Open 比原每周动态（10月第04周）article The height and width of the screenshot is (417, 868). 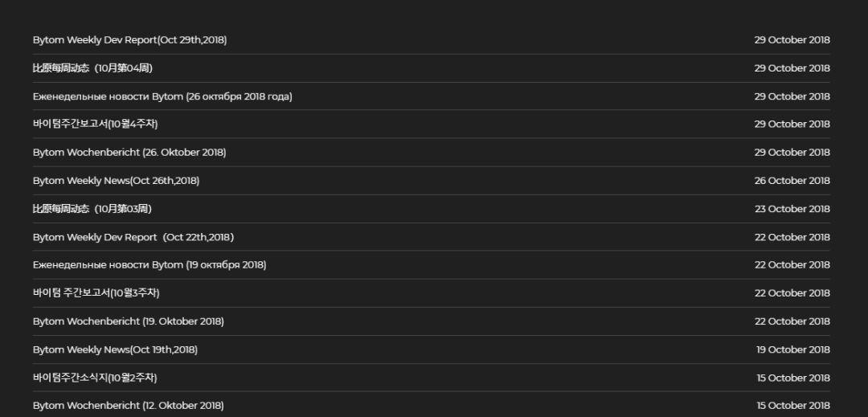(92, 68)
